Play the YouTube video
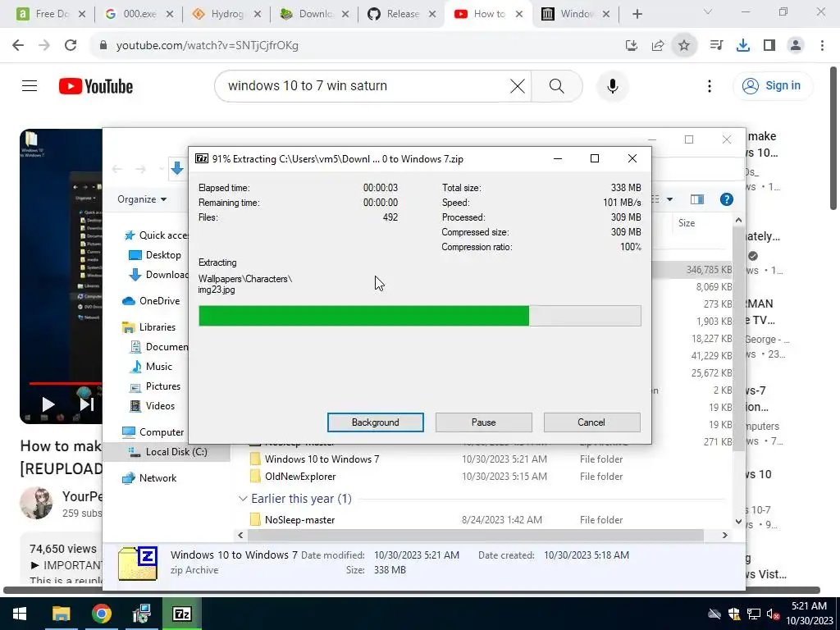 click(x=48, y=404)
